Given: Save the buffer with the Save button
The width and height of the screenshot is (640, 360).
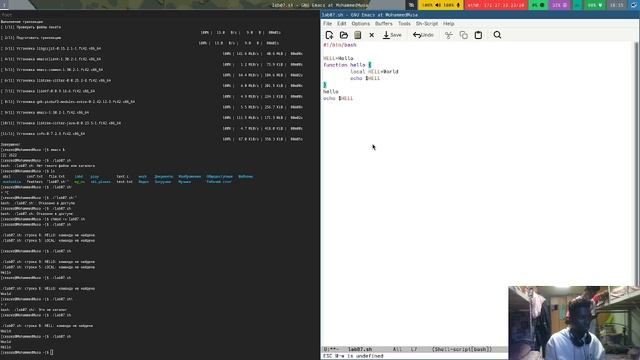Looking at the screenshot, I should [392, 35].
